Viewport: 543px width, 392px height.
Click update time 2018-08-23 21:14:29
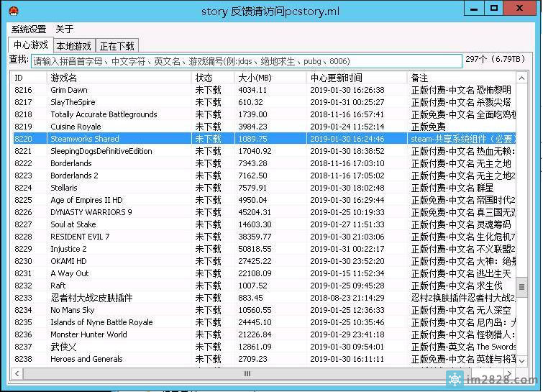(x=347, y=298)
